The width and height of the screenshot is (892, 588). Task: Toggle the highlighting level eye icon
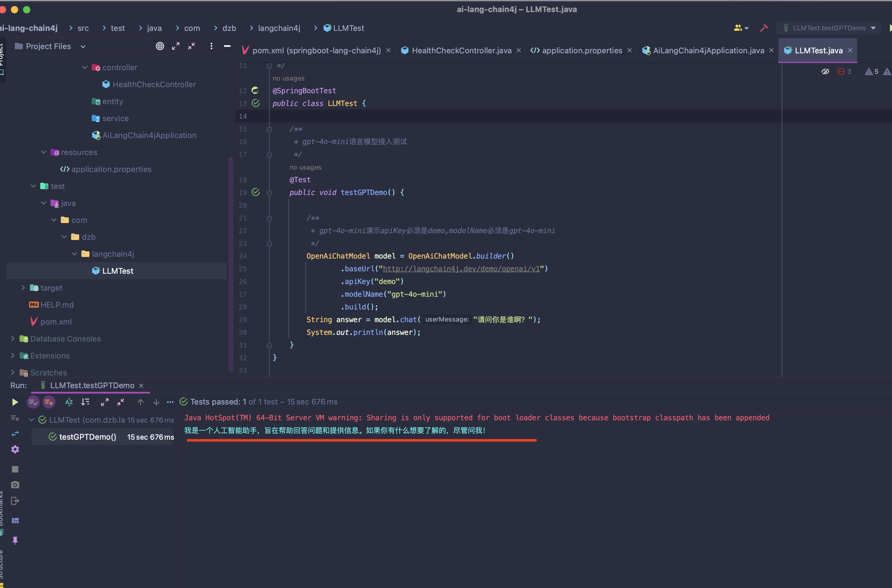click(825, 71)
